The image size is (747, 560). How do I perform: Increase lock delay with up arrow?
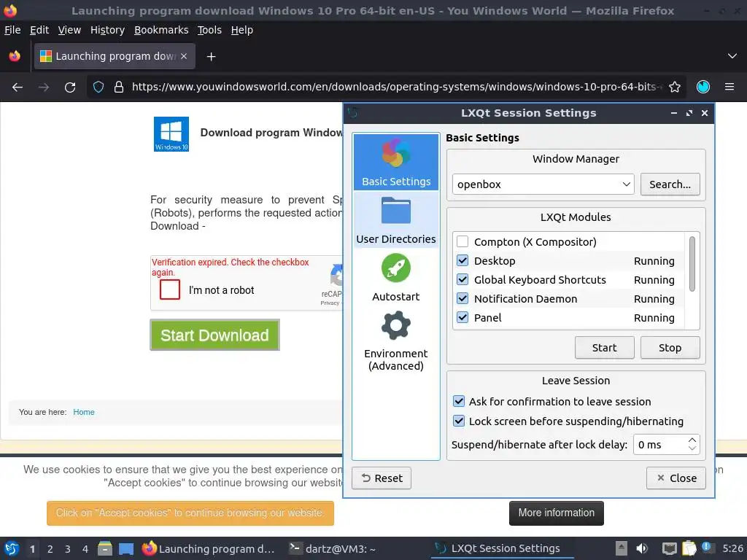click(x=692, y=440)
